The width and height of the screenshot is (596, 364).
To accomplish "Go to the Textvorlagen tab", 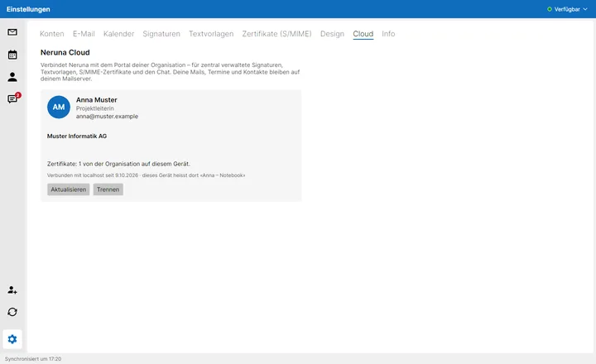I will [211, 34].
